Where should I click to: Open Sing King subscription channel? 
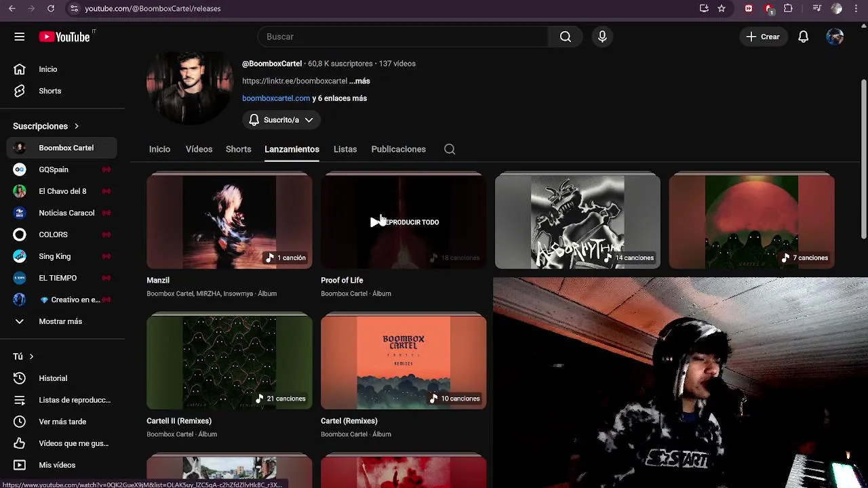(x=62, y=256)
